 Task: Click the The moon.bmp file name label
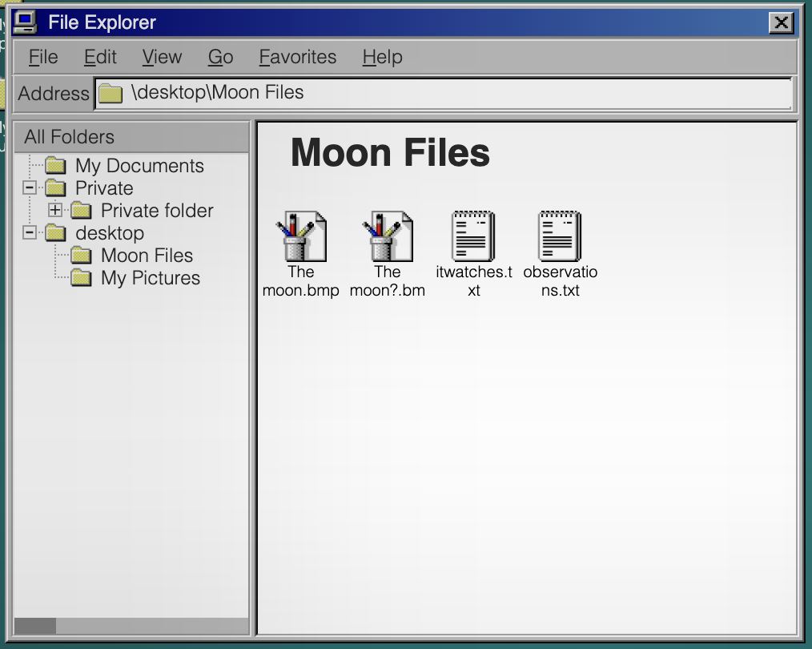[300, 280]
